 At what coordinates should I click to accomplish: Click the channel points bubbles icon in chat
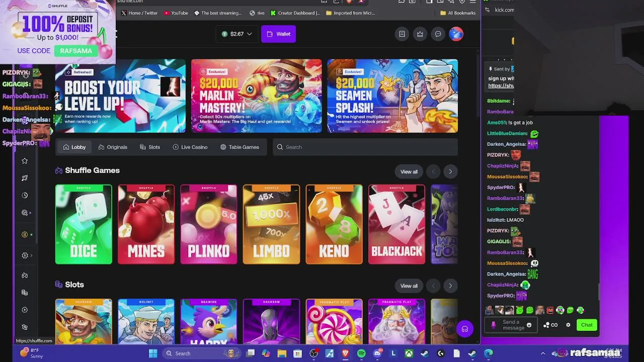546,325
